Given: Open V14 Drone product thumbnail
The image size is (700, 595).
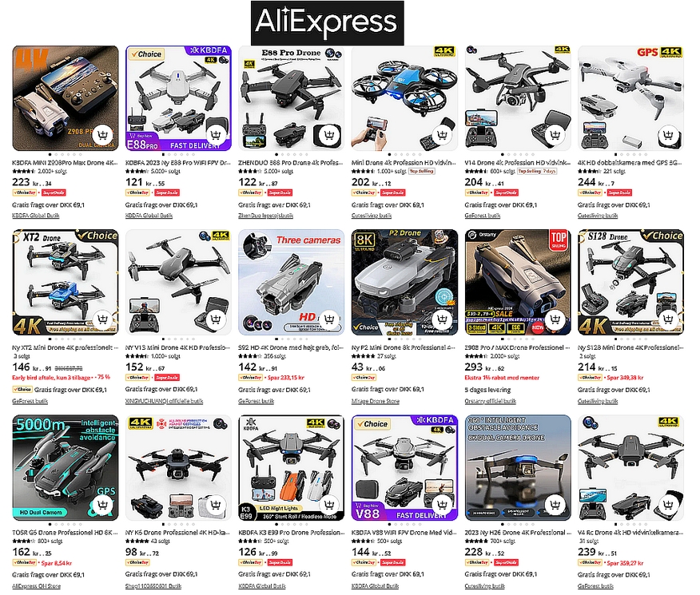Looking at the screenshot, I should click(518, 98).
